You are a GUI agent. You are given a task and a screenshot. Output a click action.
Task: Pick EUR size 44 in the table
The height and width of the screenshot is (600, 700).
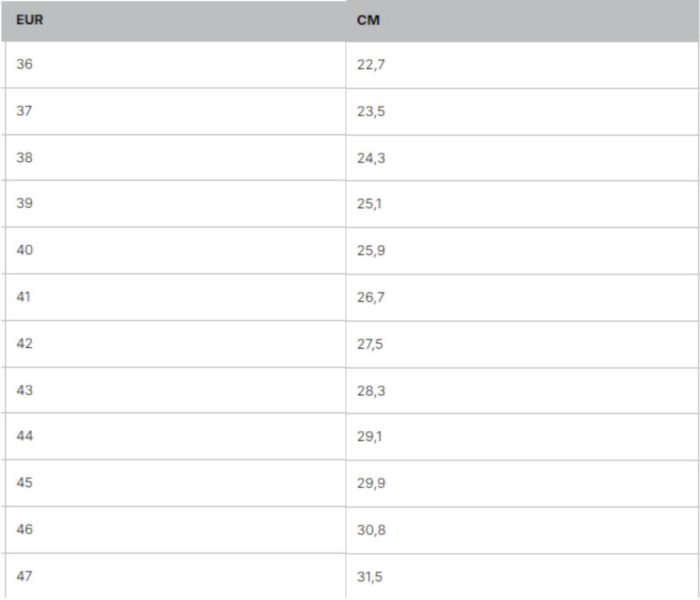point(25,436)
